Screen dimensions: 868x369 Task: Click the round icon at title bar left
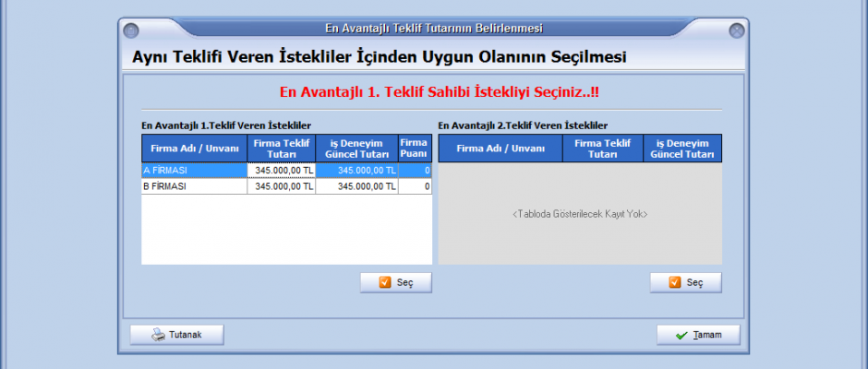[x=131, y=30]
